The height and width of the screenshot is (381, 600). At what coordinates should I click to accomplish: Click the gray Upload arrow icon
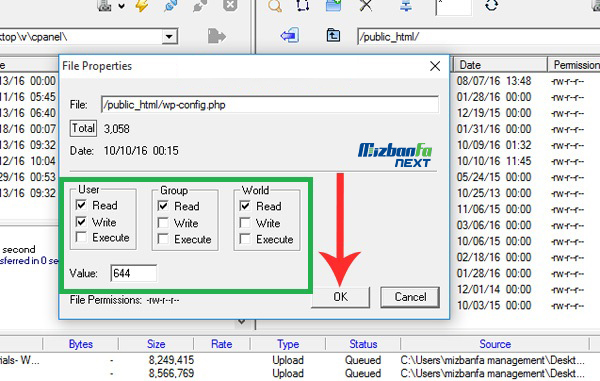click(217, 36)
